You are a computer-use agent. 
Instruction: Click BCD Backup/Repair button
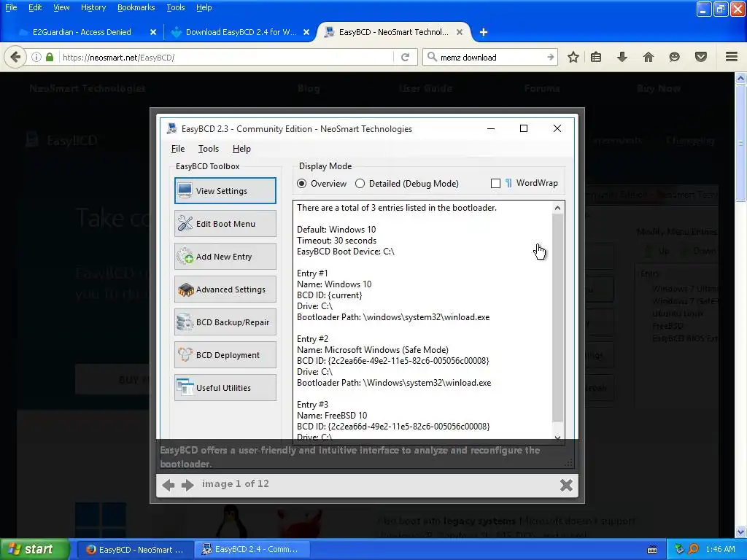coord(225,322)
